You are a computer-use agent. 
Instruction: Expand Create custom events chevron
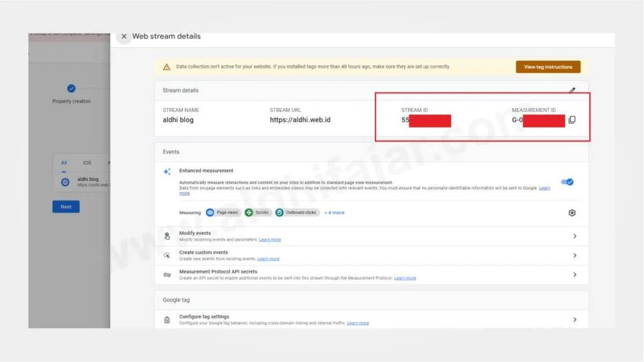click(575, 256)
